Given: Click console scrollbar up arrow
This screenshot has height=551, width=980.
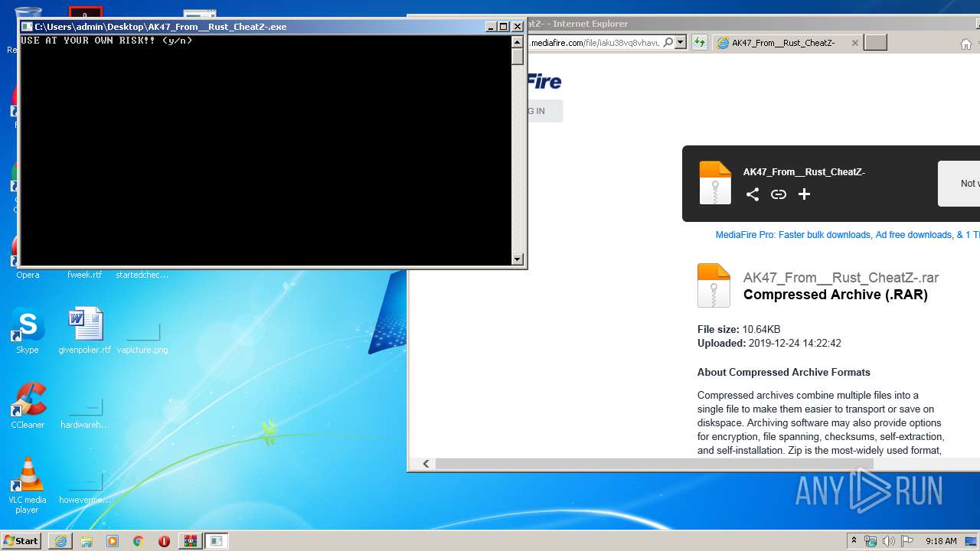Looking at the screenshot, I should (518, 41).
